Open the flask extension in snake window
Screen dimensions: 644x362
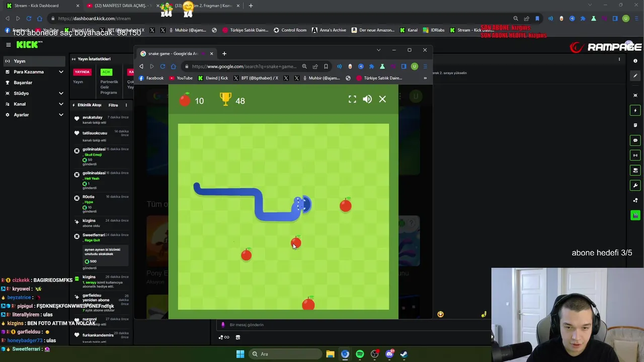click(382, 66)
